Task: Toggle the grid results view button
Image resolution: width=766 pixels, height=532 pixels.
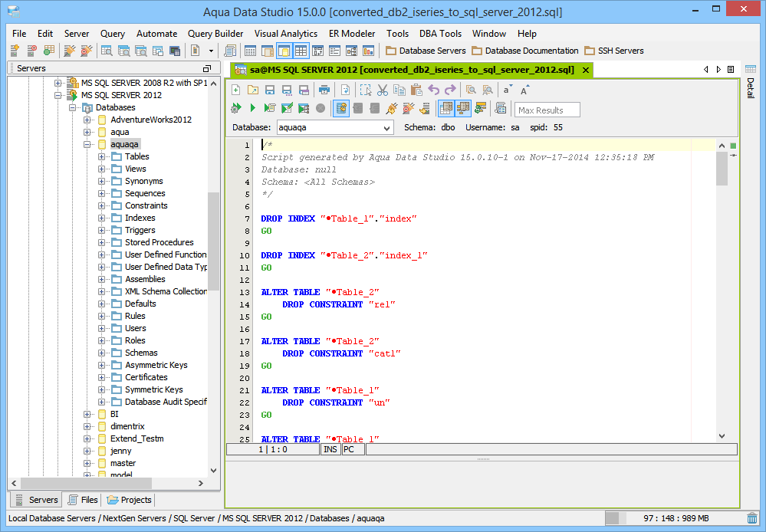Action: tap(446, 109)
